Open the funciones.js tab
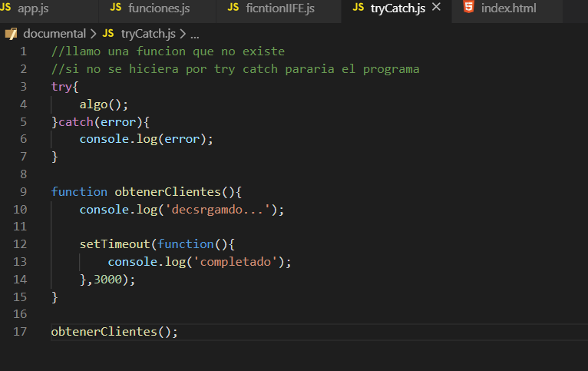This screenshot has width=588, height=371. (x=157, y=8)
